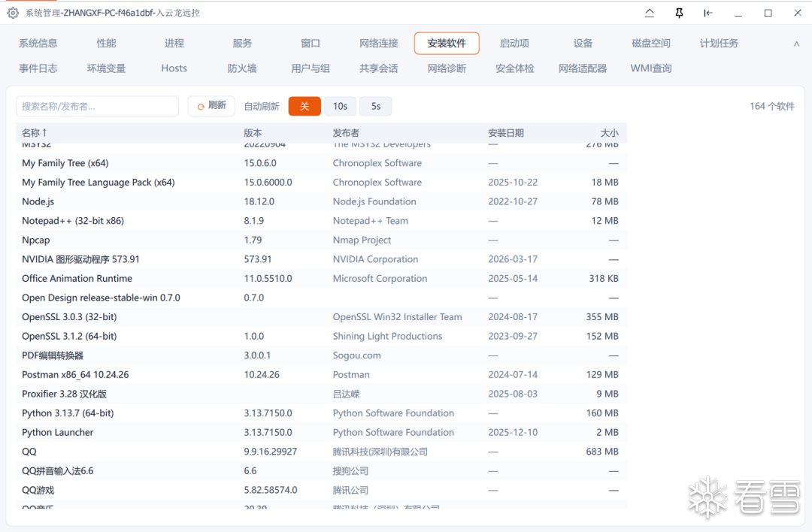Select NVIDIA 图形驱动程序 573.91 entry
Image resolution: width=812 pixels, height=532 pixels.
tap(321, 258)
